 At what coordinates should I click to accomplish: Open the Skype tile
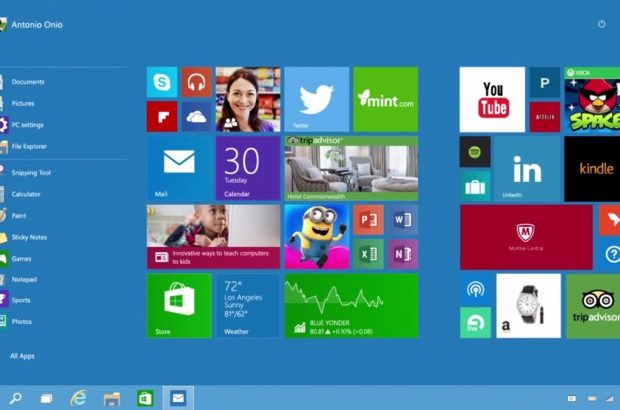(162, 83)
